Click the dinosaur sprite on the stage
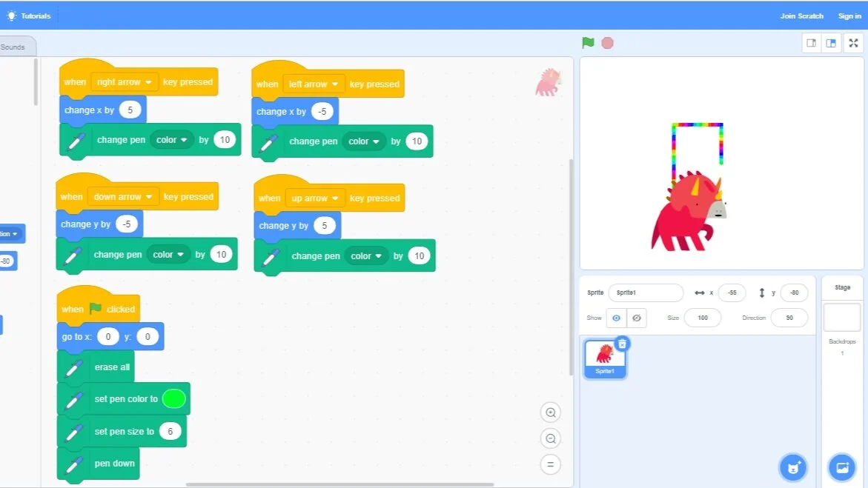868x488 pixels. tap(689, 211)
